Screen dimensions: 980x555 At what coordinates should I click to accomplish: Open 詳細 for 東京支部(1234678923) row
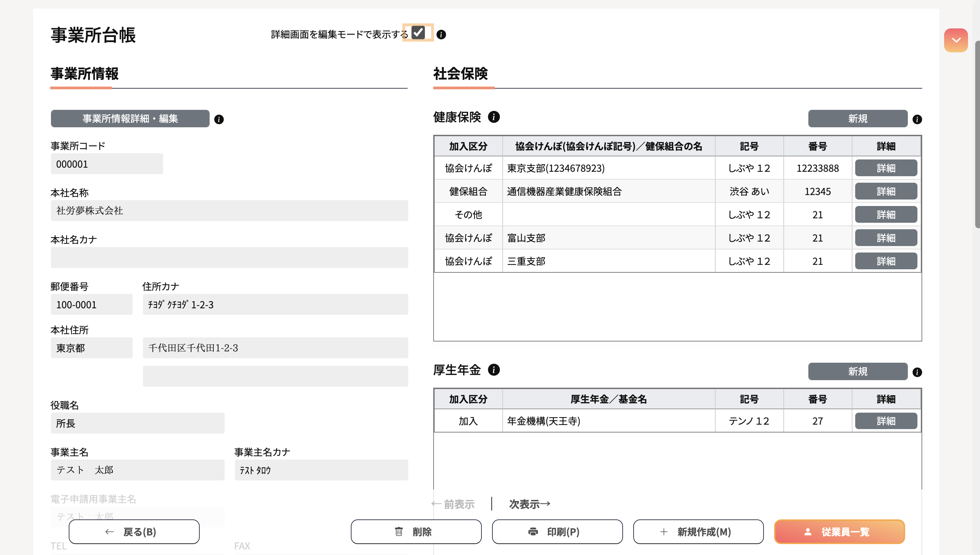click(886, 168)
